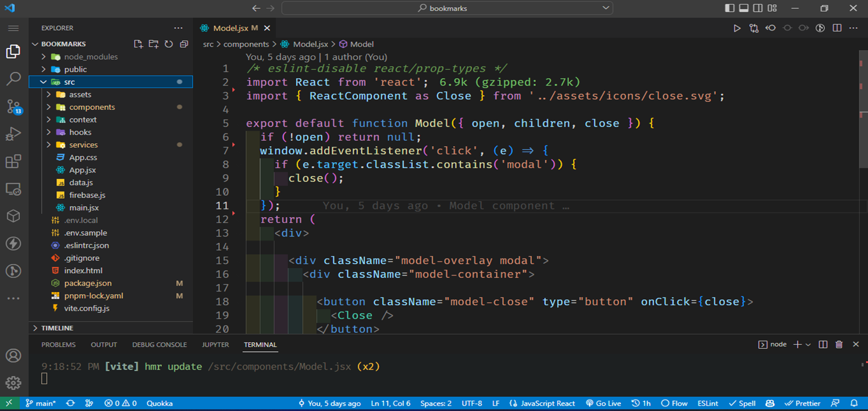
Task: Select the TERMINAL panel tab
Action: (x=260, y=345)
